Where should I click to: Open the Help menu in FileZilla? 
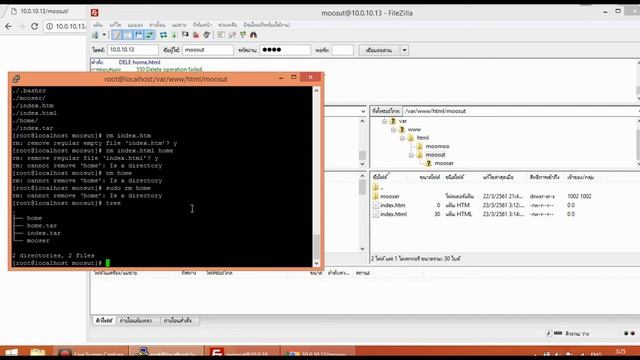(x=227, y=25)
